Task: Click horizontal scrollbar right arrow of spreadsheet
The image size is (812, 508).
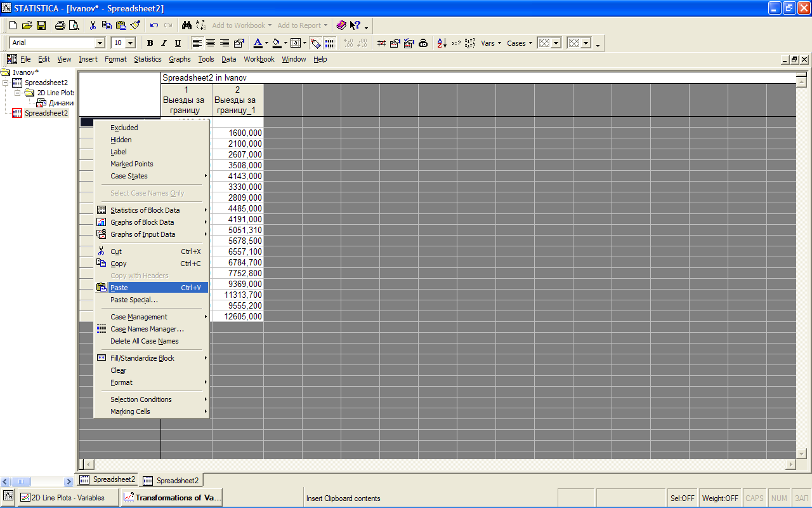Action: [x=790, y=465]
